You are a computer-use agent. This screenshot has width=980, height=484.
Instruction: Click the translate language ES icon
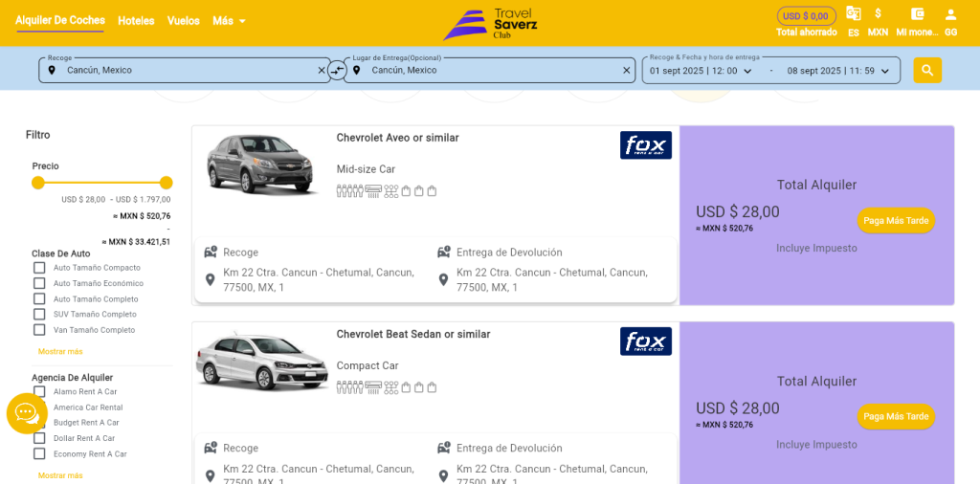pyautogui.click(x=853, y=13)
